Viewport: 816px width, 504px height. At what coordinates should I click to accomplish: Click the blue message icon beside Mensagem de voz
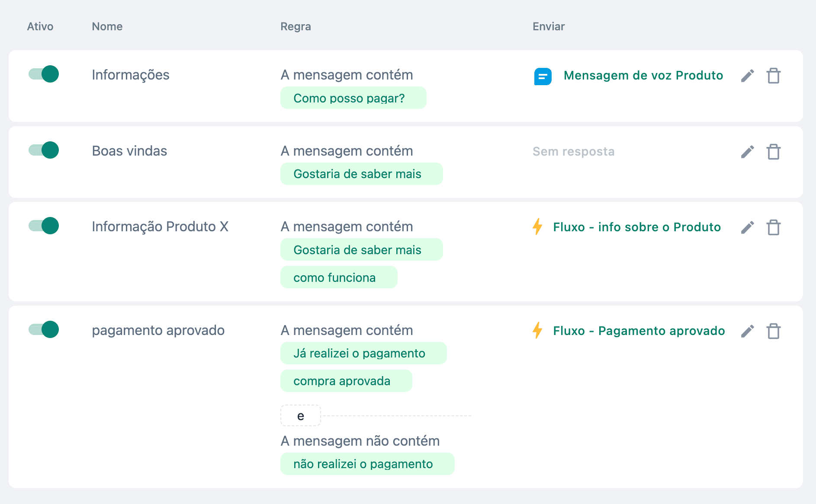coord(543,77)
